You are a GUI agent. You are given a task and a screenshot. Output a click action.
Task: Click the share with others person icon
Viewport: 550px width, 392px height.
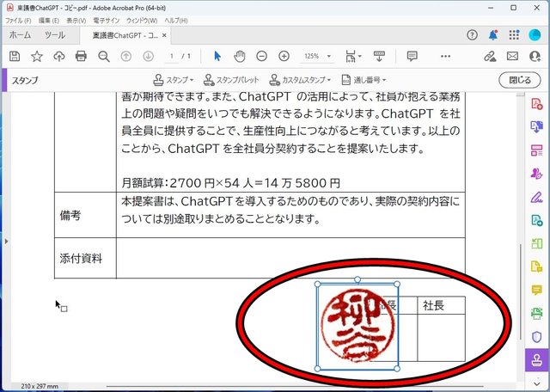point(535,56)
